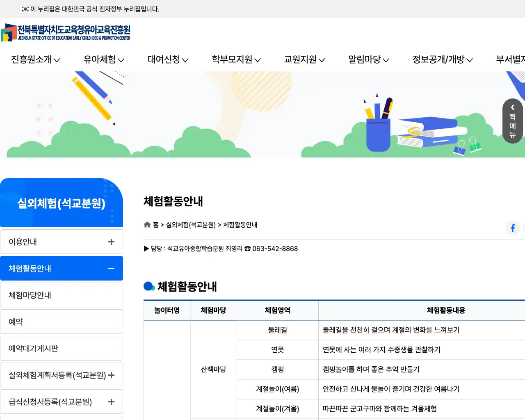Open the 유아체험 dropdown menu
This screenshot has width=525, height=420.
coord(103,59)
